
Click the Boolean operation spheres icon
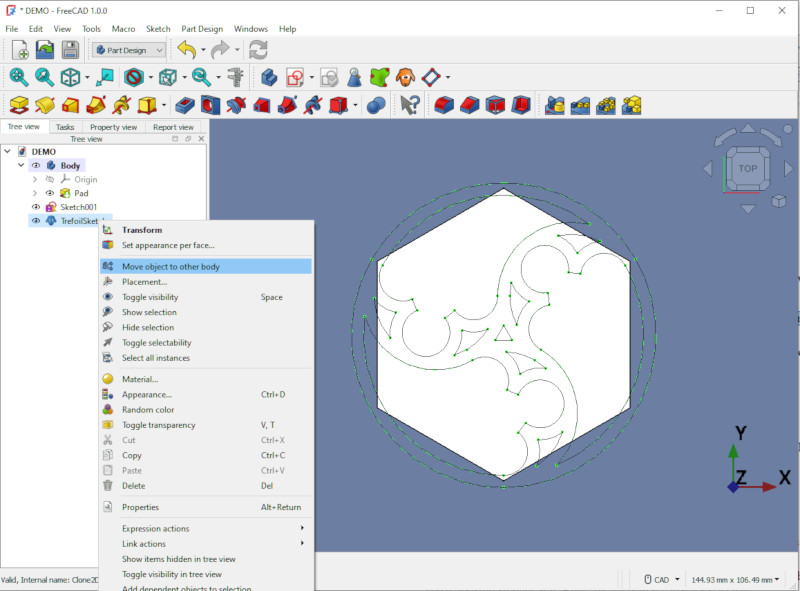click(x=376, y=105)
